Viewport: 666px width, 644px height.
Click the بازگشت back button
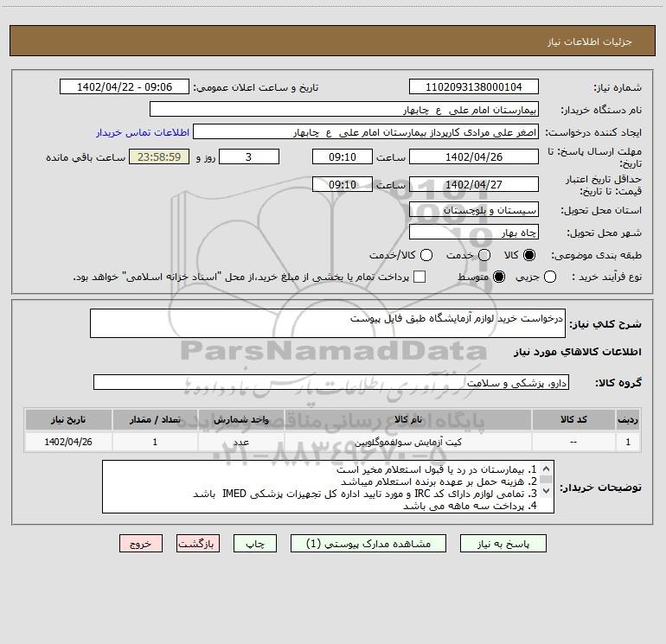(x=198, y=544)
